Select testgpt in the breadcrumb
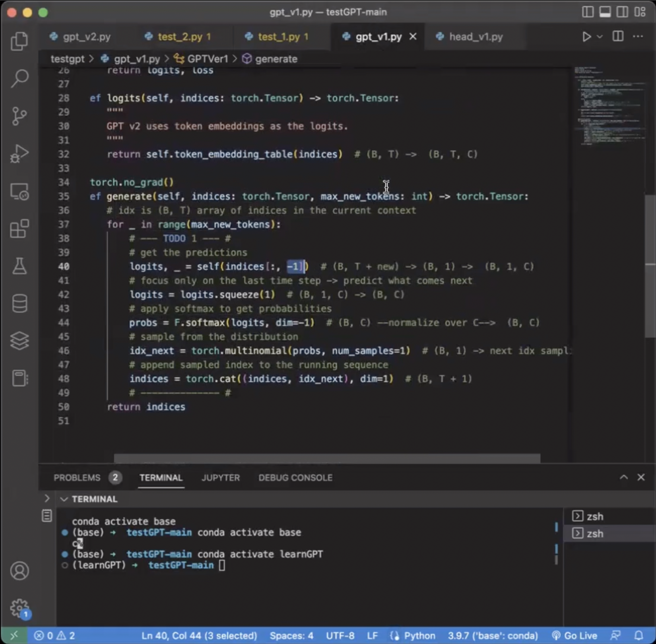Screen dimensions: 656x644 click(x=68, y=59)
